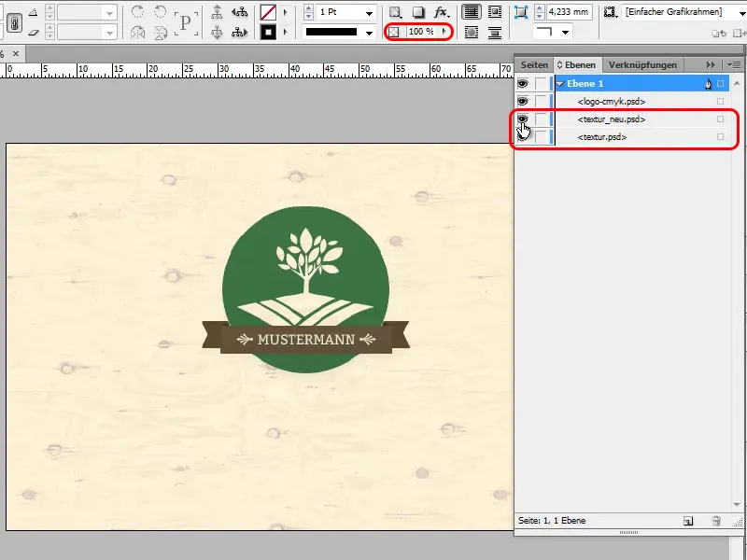Click the drop shadow icon
This screenshot has width=747, height=560.
click(x=418, y=12)
